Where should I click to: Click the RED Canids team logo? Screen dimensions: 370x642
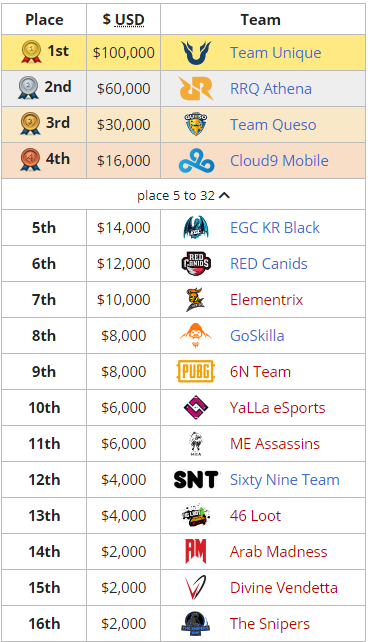(x=196, y=264)
